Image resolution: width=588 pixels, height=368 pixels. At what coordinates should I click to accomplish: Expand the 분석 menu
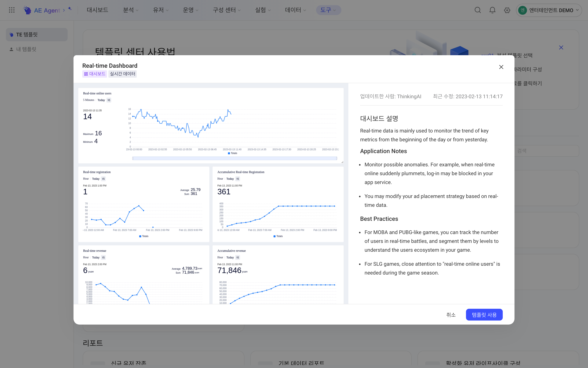(131, 10)
